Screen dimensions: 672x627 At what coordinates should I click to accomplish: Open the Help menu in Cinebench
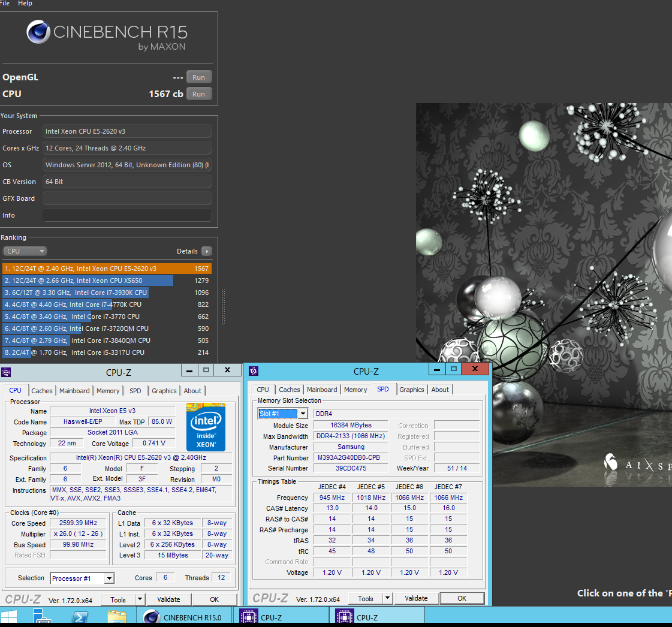click(25, 3)
